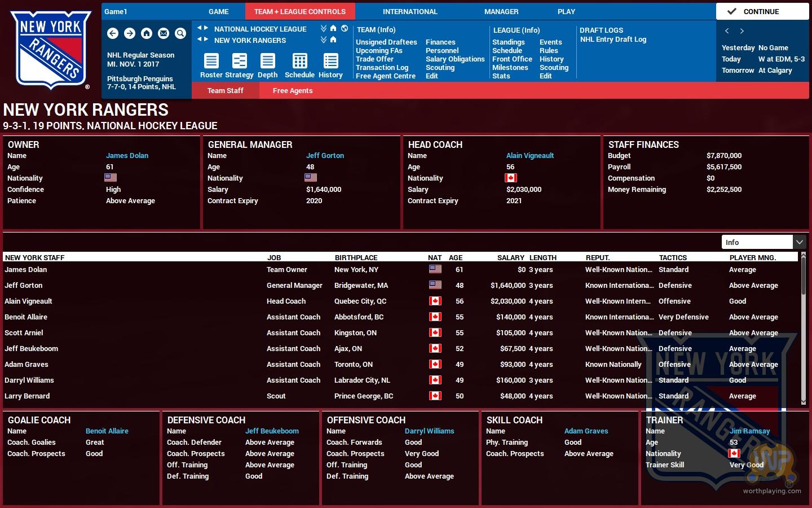The height and width of the screenshot is (508, 812).
Task: Expand the New York Rangers chevron list
Action: click(x=324, y=40)
